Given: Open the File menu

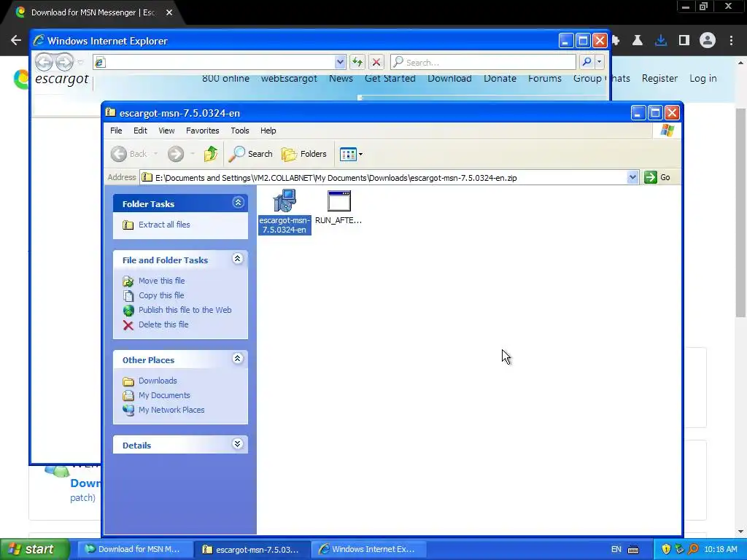Looking at the screenshot, I should 116,131.
